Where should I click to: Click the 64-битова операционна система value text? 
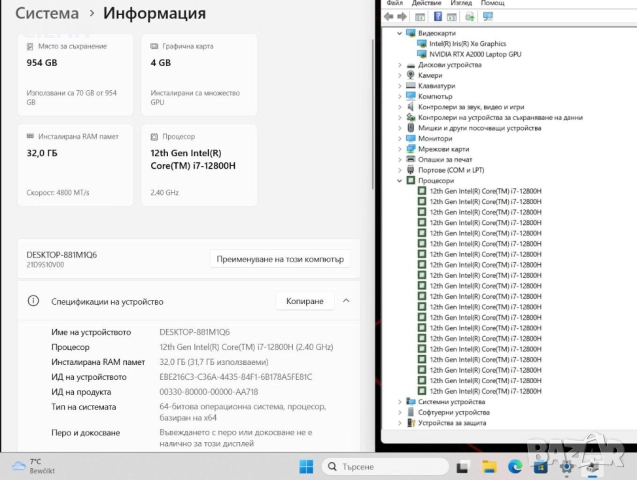coord(243,412)
